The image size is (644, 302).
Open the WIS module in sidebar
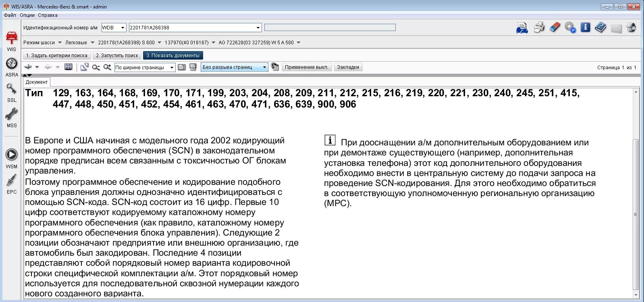tap(11, 41)
